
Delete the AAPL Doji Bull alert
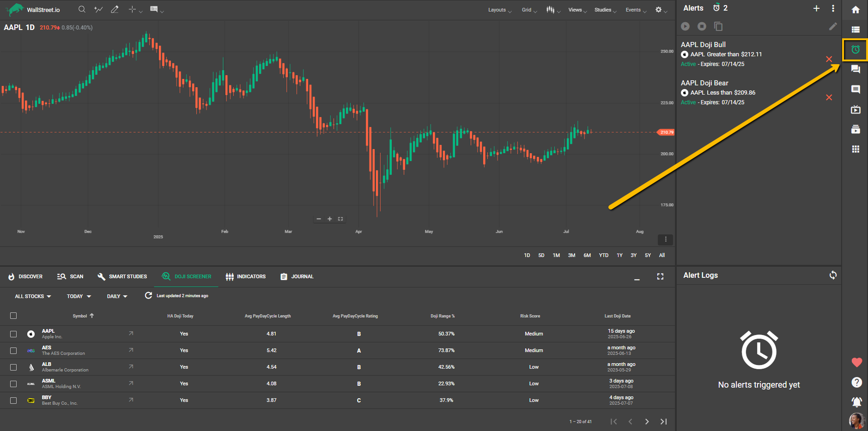pyautogui.click(x=829, y=59)
